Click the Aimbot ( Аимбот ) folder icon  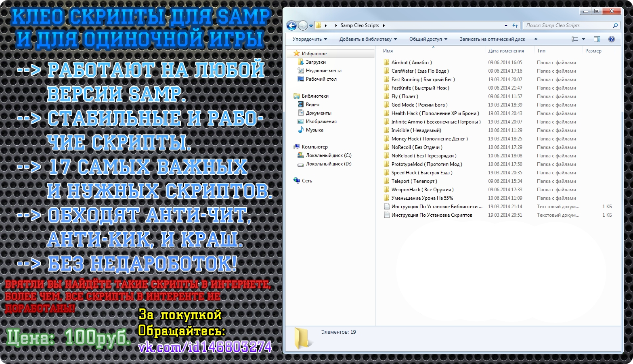[386, 62]
